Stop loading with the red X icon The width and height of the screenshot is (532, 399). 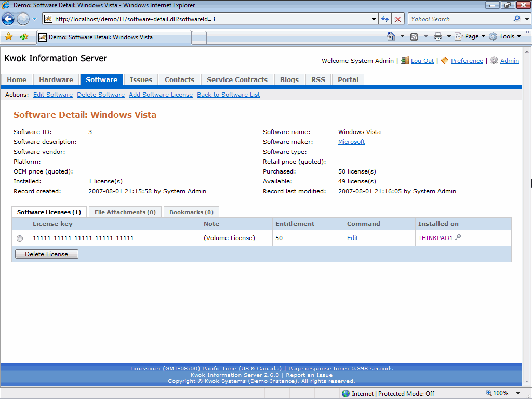pos(398,19)
